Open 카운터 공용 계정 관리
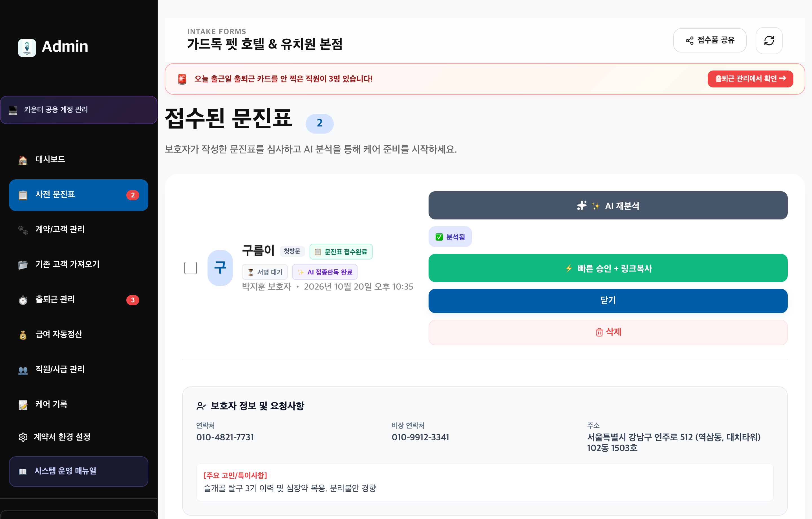The image size is (812, 519). click(x=79, y=110)
